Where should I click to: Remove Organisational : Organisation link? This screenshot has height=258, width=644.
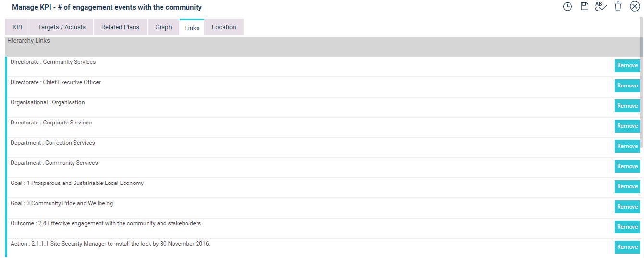coord(627,106)
